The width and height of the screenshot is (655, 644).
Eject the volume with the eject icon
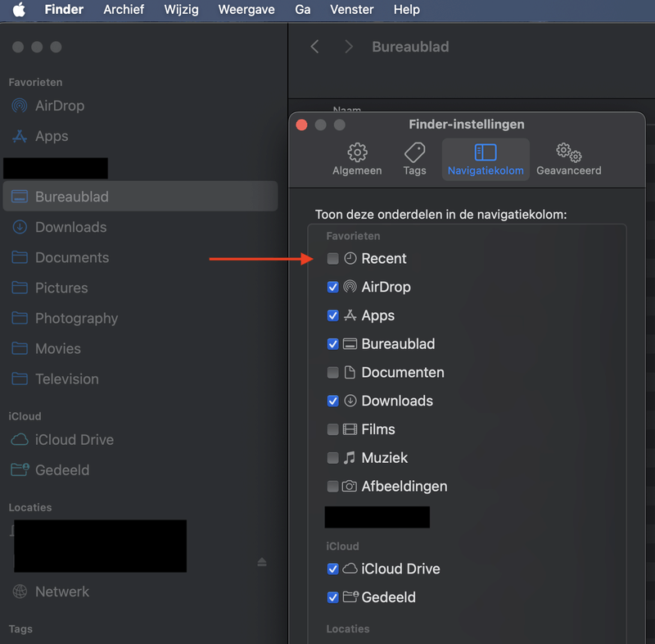point(262,562)
